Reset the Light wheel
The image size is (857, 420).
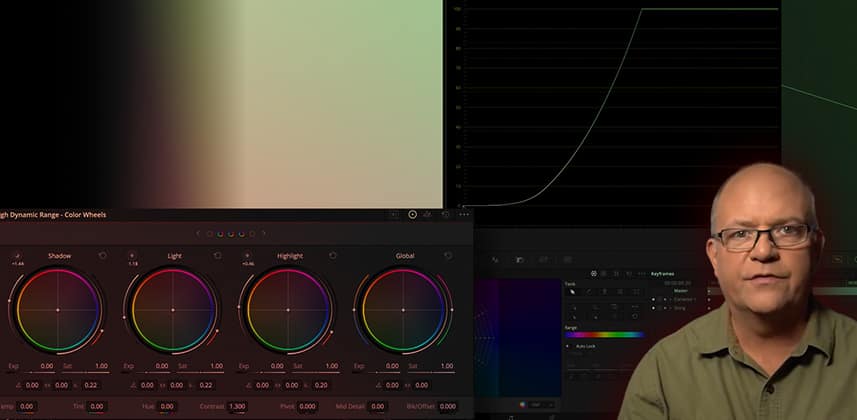218,255
